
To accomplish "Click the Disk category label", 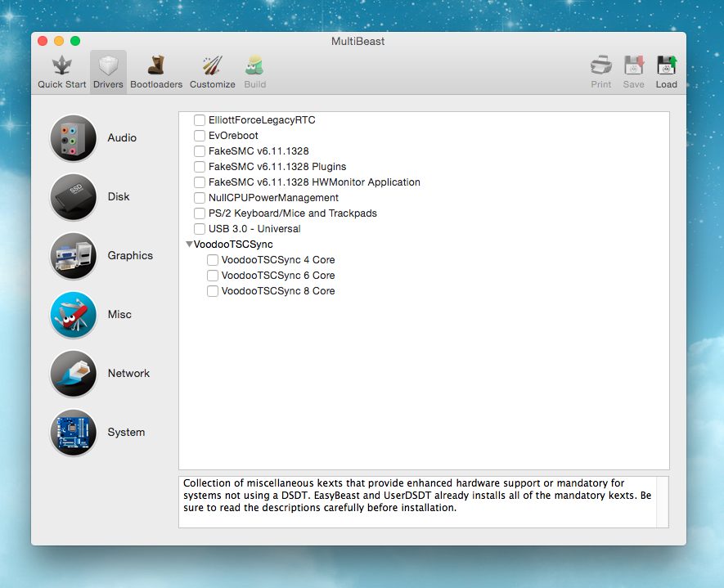I will [119, 196].
